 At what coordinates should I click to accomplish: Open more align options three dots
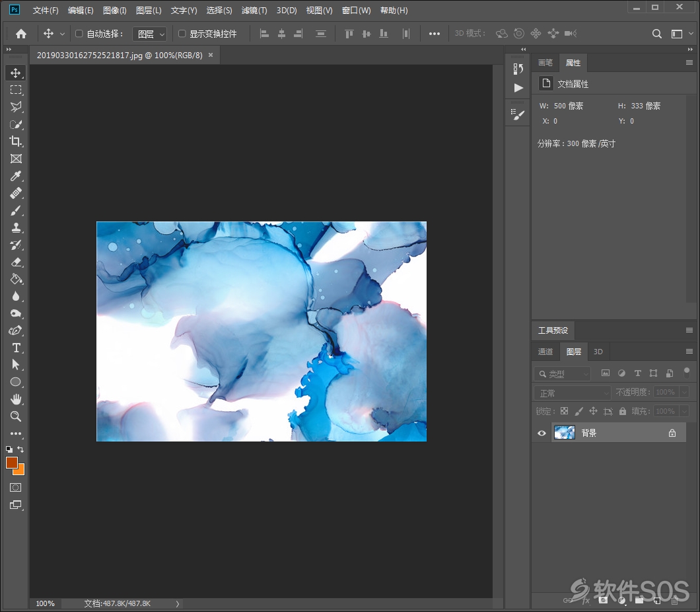[435, 34]
